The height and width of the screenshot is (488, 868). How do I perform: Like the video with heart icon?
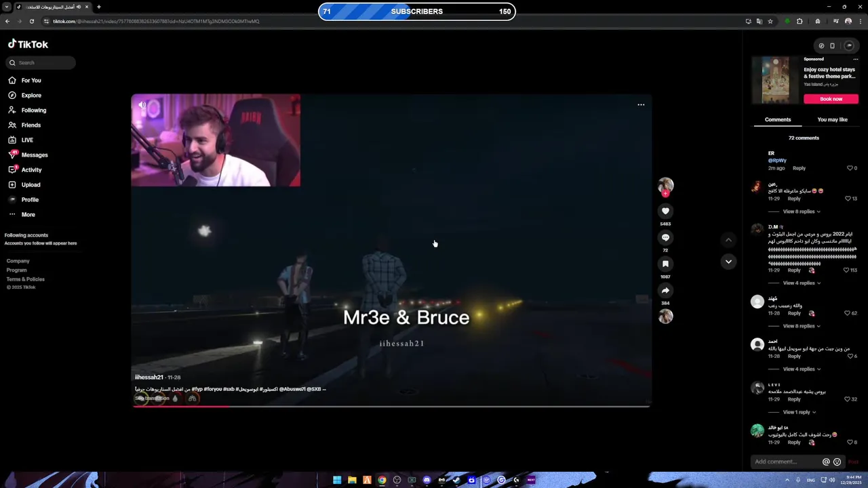(x=665, y=211)
